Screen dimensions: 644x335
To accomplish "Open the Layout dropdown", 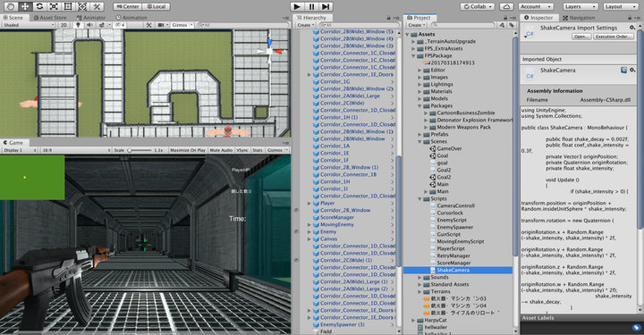I will 620,6.
